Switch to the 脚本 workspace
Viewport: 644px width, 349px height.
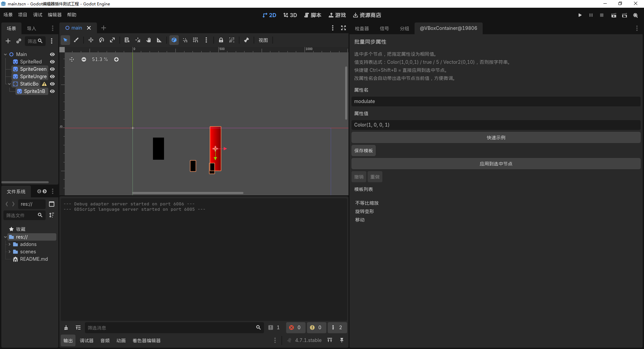313,15
